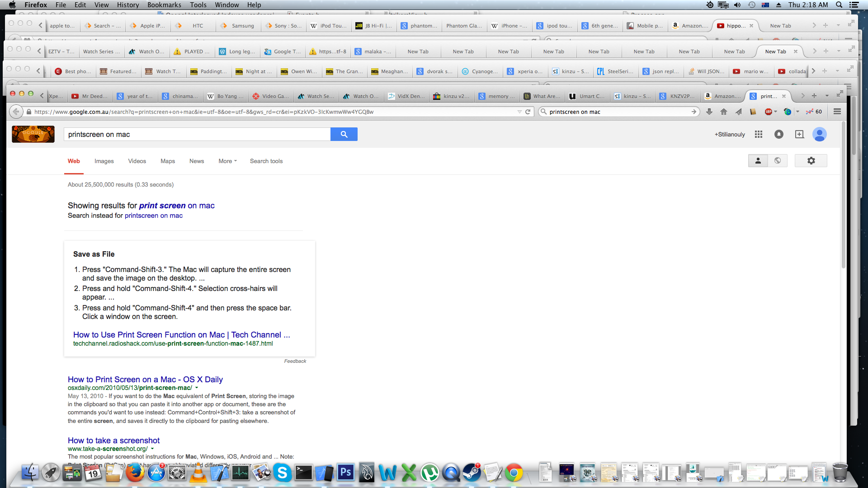Click the +Stilianouly profile link

730,134
